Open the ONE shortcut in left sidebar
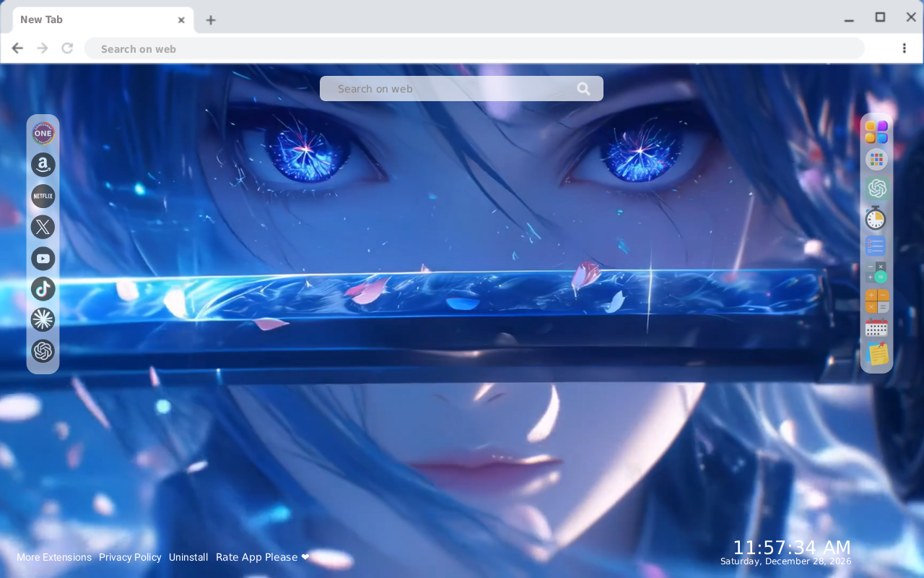 pyautogui.click(x=43, y=134)
